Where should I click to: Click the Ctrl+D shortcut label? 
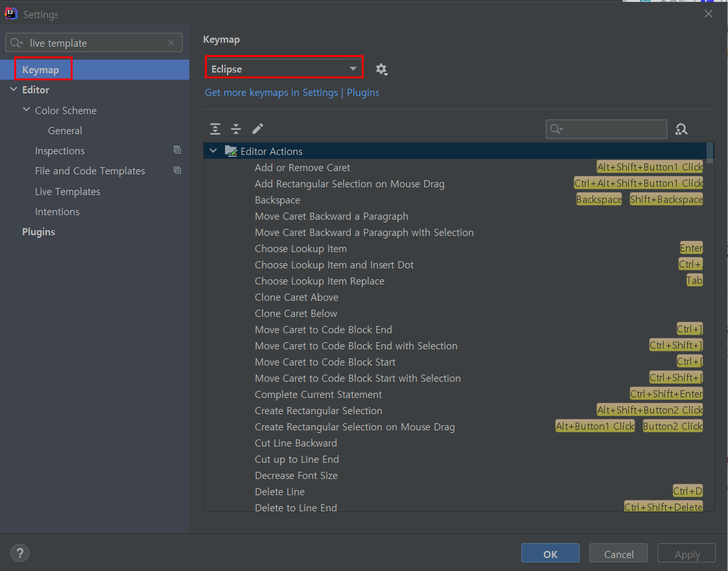pyautogui.click(x=688, y=491)
